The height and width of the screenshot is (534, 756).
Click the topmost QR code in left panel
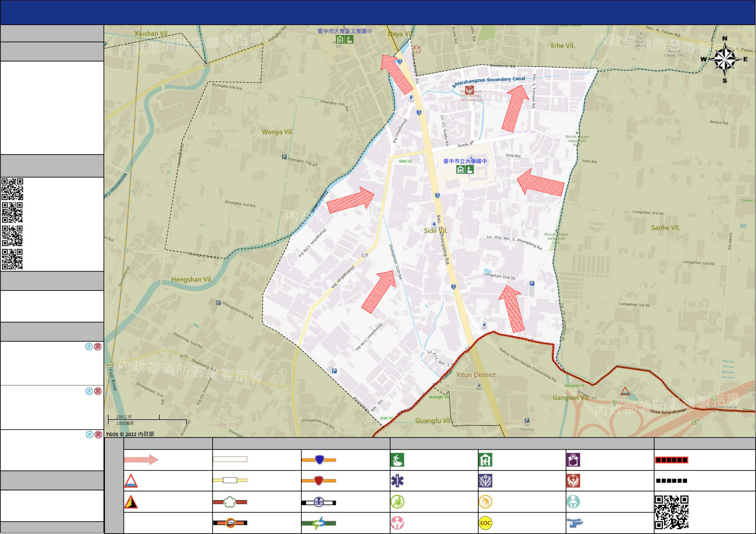pyautogui.click(x=13, y=189)
